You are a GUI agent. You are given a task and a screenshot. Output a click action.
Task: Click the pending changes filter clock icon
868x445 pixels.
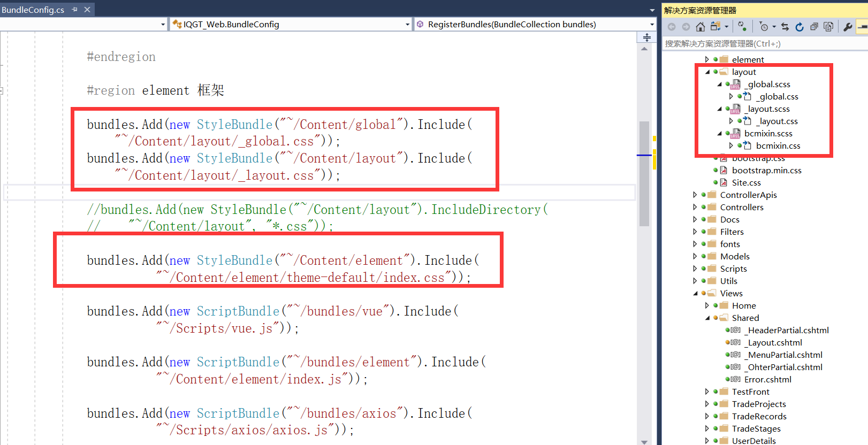764,27
